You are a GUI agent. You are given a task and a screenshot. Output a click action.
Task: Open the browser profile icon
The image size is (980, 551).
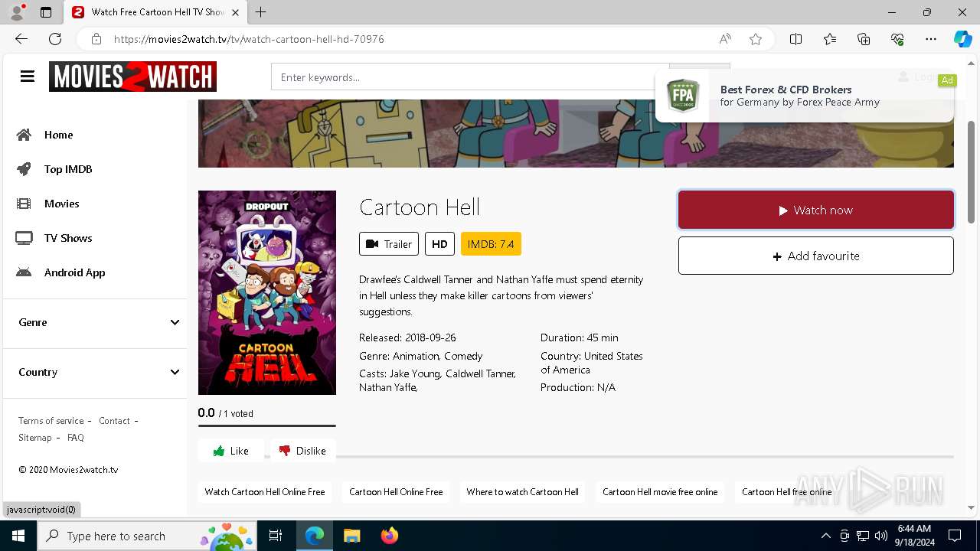click(17, 12)
